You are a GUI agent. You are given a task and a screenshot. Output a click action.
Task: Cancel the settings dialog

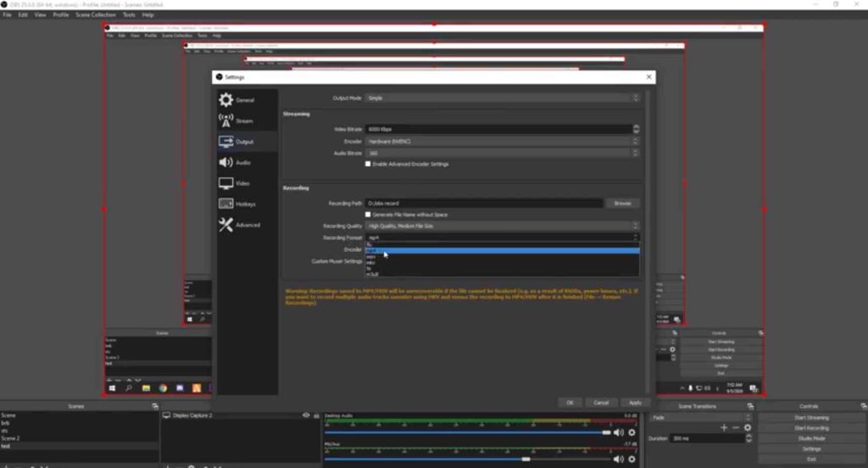point(601,403)
